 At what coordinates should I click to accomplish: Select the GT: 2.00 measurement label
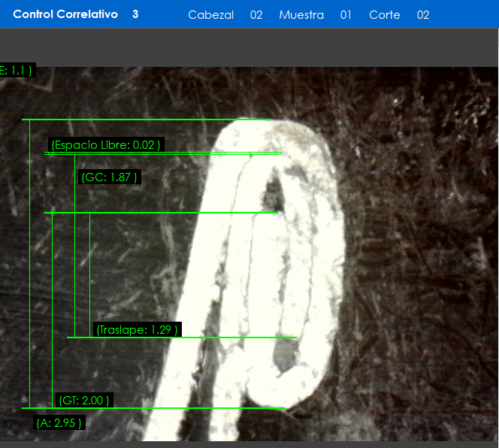[85, 400]
